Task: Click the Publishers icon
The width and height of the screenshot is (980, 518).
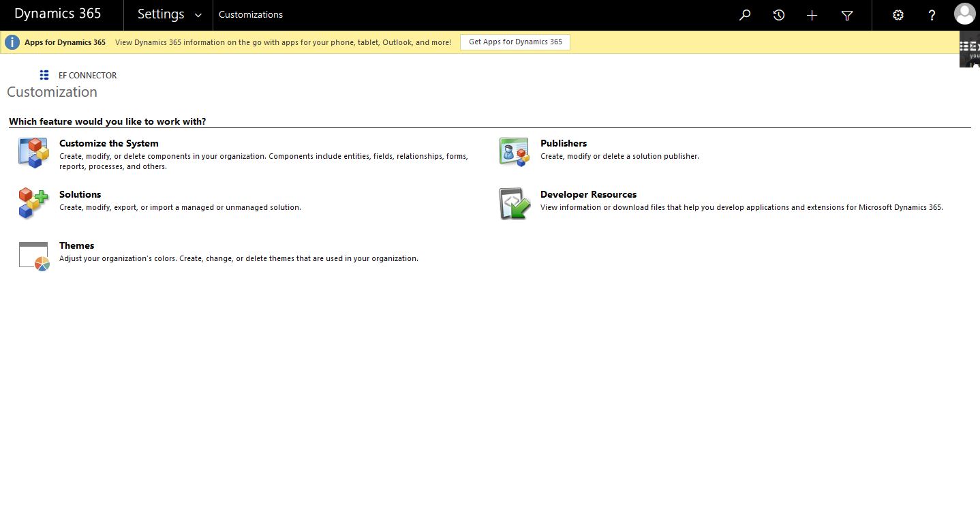Action: tap(515, 152)
